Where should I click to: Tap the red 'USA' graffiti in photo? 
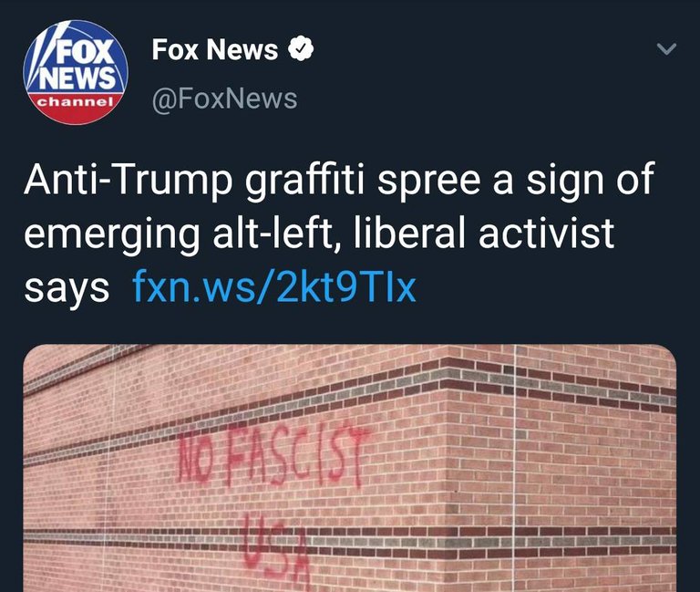pyautogui.click(x=277, y=552)
